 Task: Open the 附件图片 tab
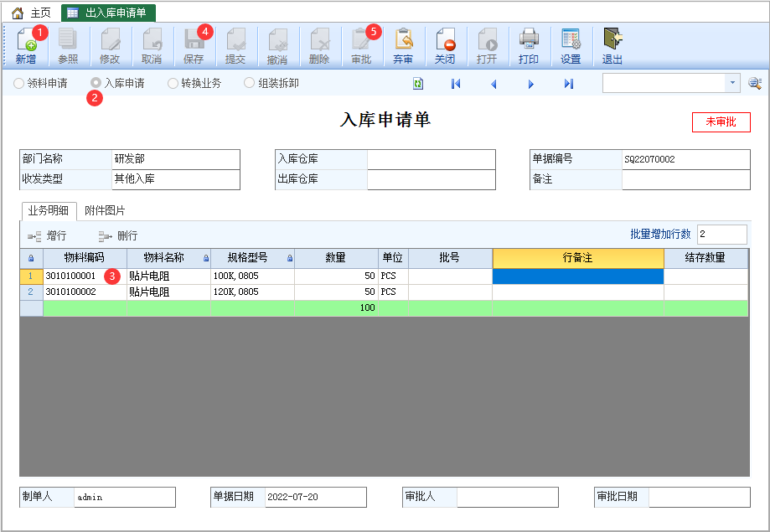105,211
